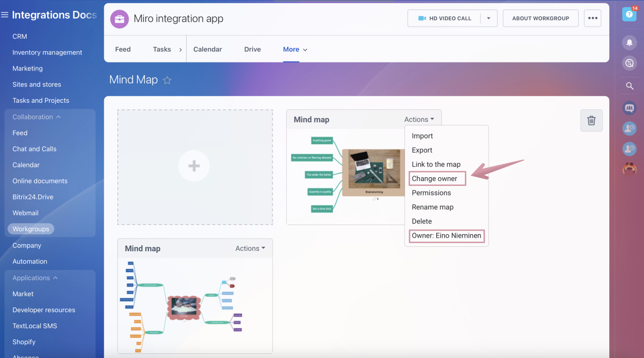Open Marketing in the sidebar

coord(28,68)
